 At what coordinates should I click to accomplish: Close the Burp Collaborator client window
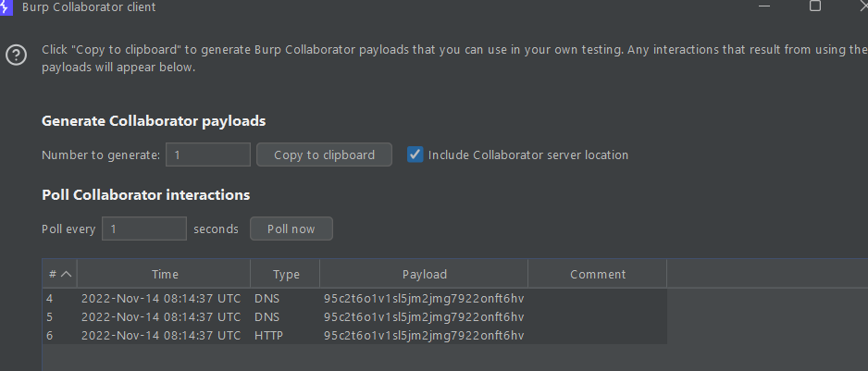click(x=861, y=6)
